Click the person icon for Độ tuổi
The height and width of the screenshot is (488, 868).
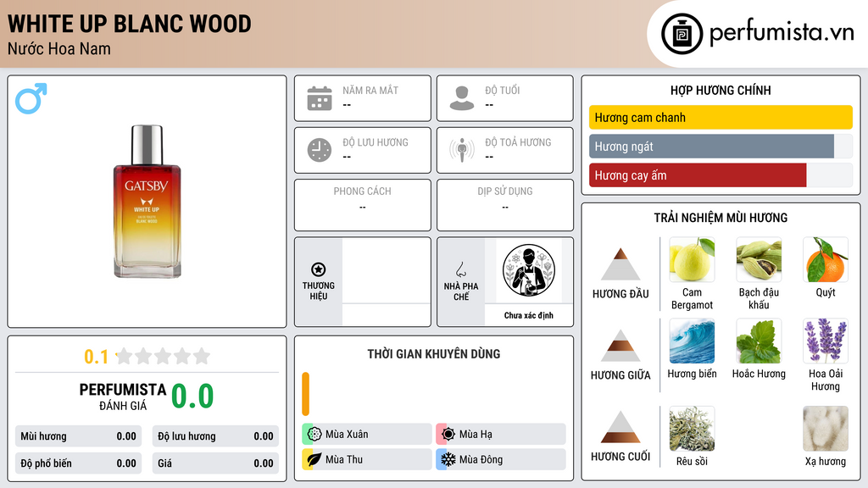(462, 98)
